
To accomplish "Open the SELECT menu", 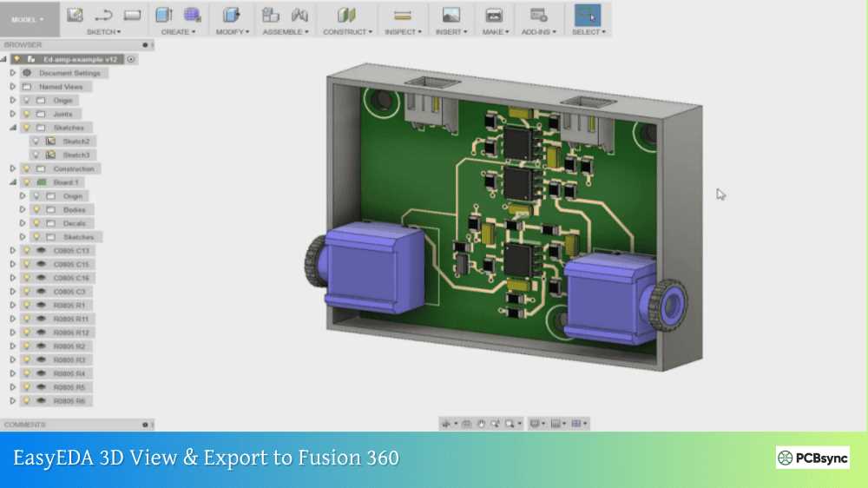I will coord(589,32).
